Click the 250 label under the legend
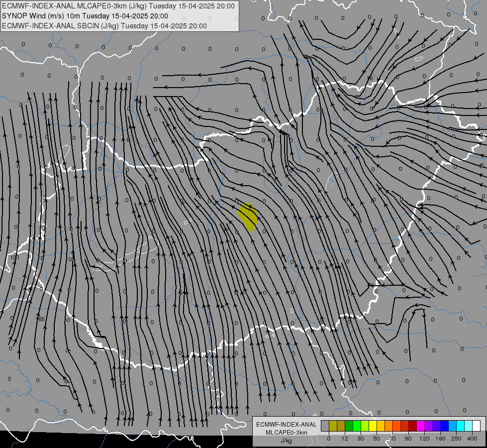The height and width of the screenshot is (448, 487). click(x=456, y=439)
